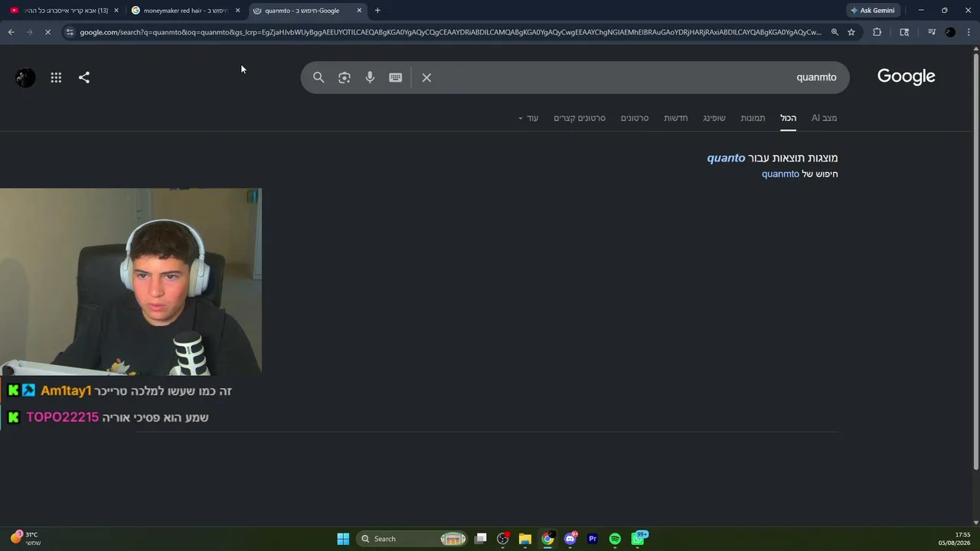Open Chrome media controls
This screenshot has width=980, height=551.
932,32
